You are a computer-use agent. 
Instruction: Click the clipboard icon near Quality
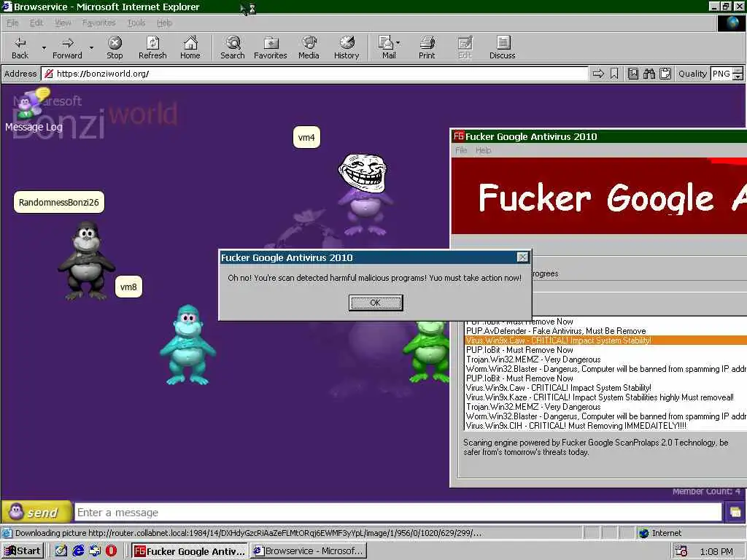click(665, 74)
